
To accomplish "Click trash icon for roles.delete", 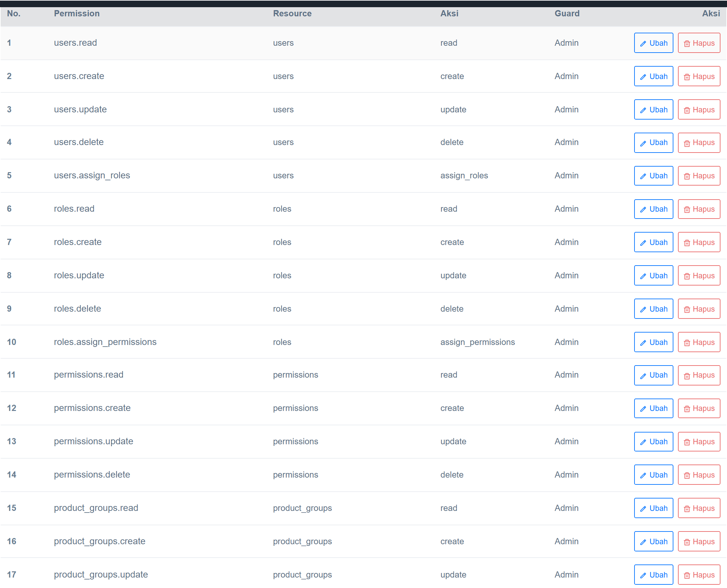I will (x=687, y=310).
